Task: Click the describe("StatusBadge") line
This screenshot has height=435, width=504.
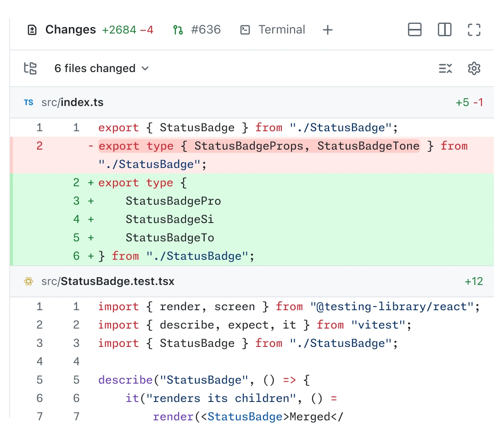Action: pos(252,380)
